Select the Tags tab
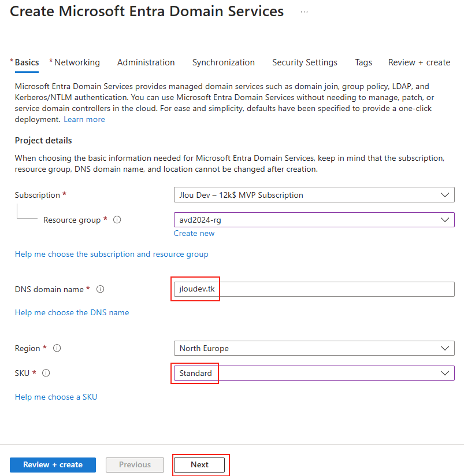 click(363, 62)
